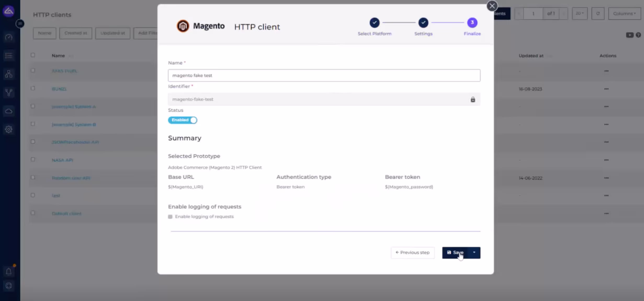The height and width of the screenshot is (301, 644).
Task: Open actions menu for Random user API row
Action: pos(606,178)
